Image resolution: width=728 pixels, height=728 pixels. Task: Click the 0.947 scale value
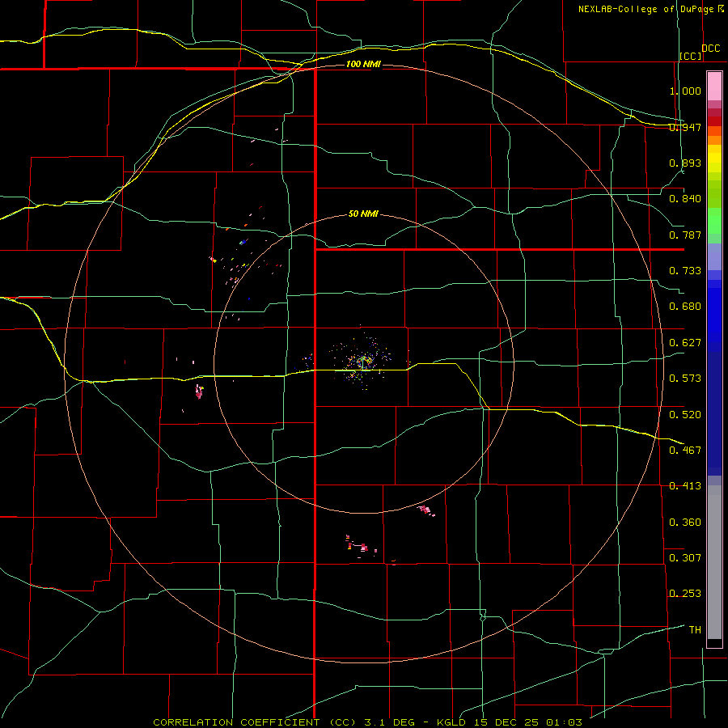tap(685, 127)
